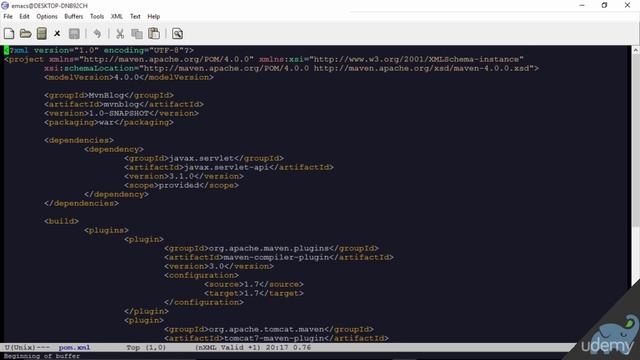Click the closing </dependencies> tag
Viewport: 640px width, 360px height.
click(81, 203)
